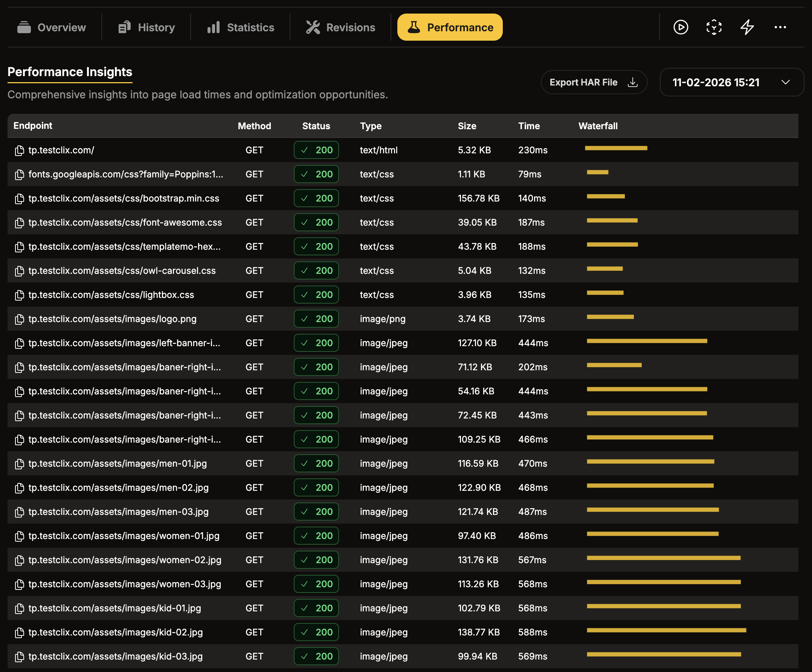Click the Status column header
The width and height of the screenshot is (812, 672).
coord(316,126)
